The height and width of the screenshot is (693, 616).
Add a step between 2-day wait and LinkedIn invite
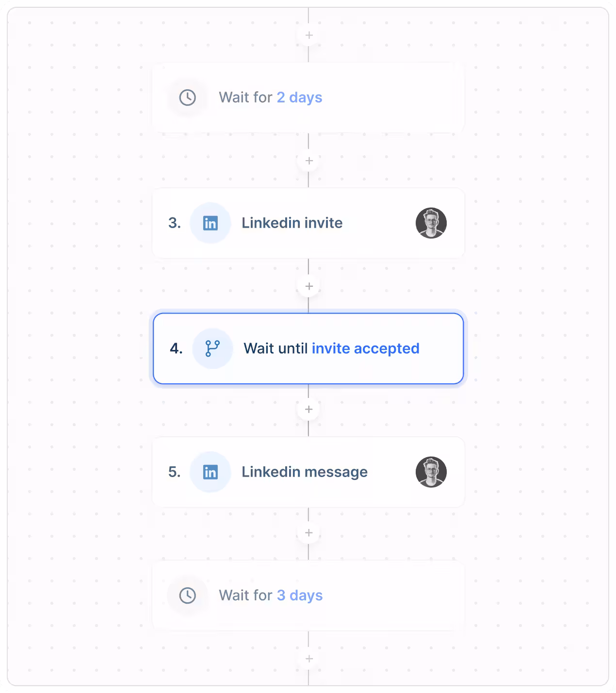[309, 161]
